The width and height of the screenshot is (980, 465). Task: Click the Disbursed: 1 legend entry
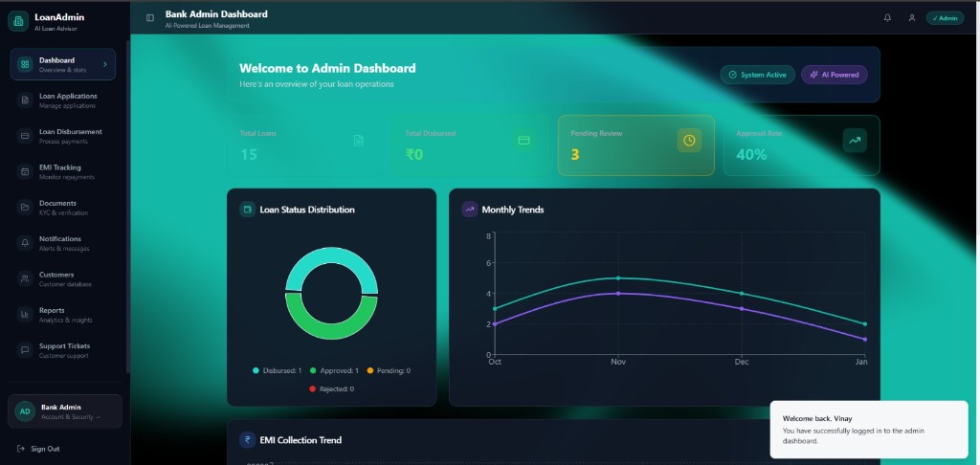(277, 370)
